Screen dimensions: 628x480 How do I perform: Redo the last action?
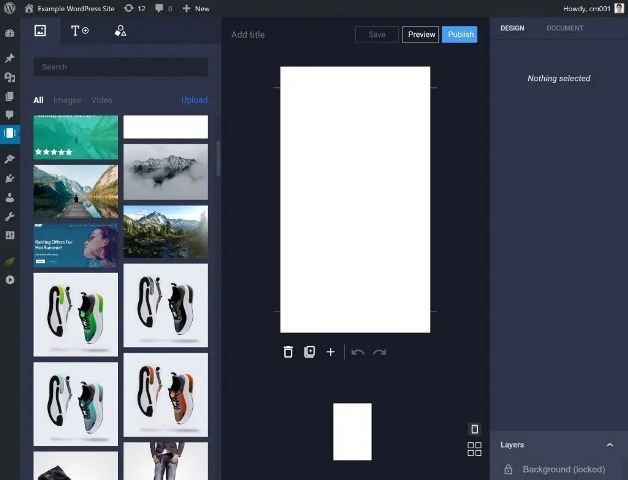pyautogui.click(x=379, y=352)
